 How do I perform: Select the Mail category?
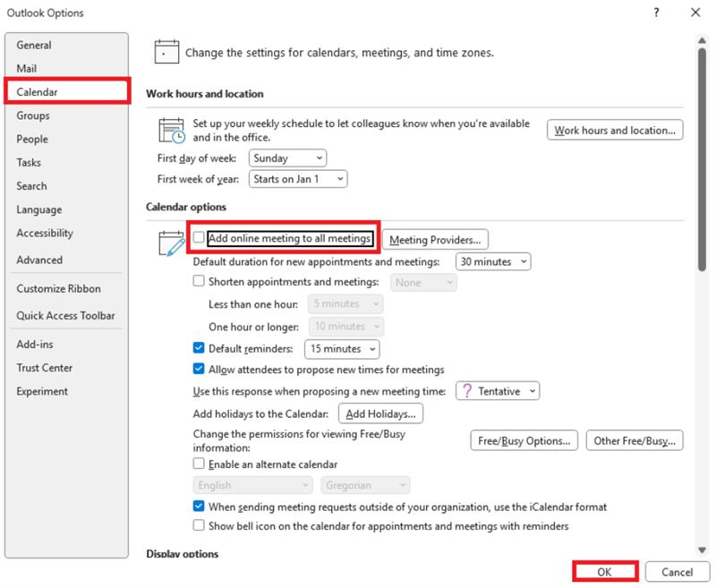[66, 69]
